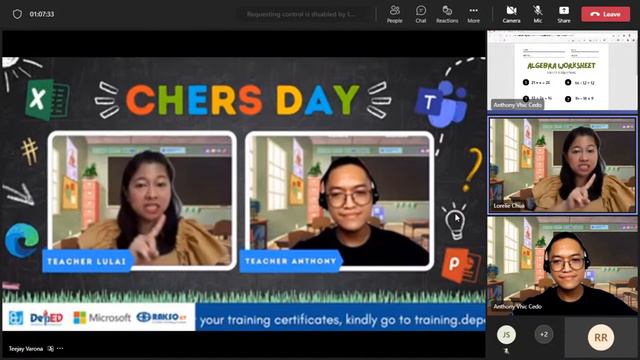Open the Share content tray

coord(564,14)
